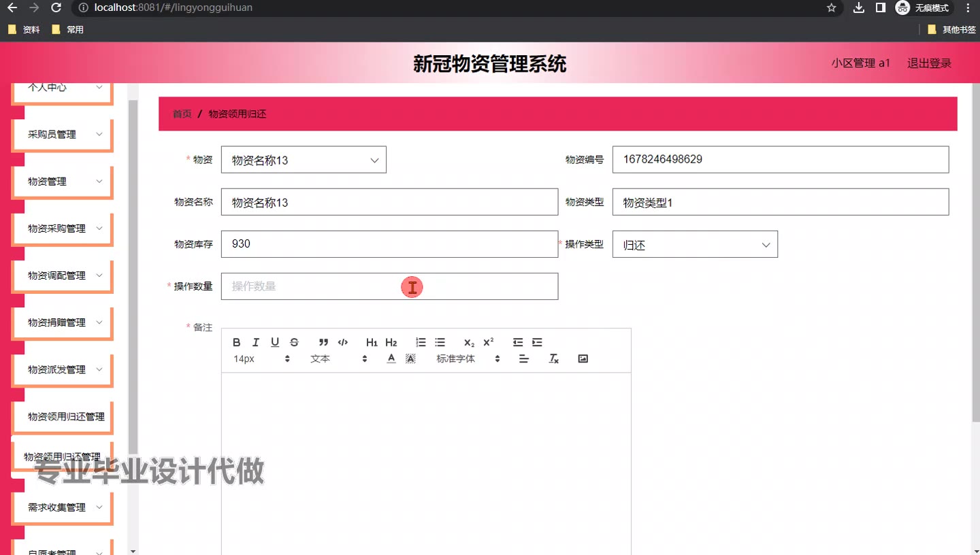Expand the 物资调配管理 sidebar menu
980x555 pixels.
63,275
